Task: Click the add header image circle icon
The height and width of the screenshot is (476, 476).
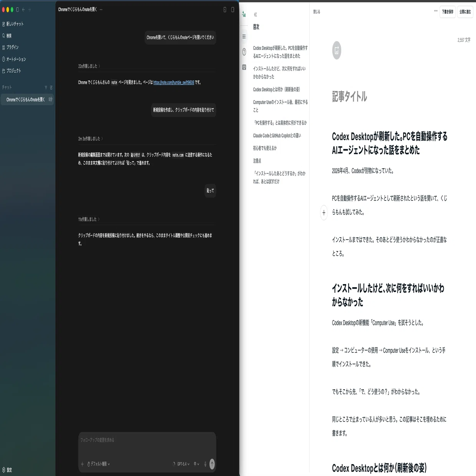Action: 337,50
